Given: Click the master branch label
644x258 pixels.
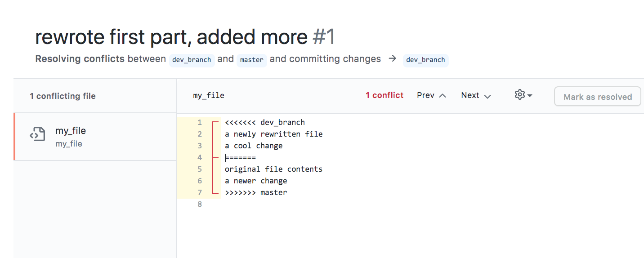Looking at the screenshot, I should [251, 60].
